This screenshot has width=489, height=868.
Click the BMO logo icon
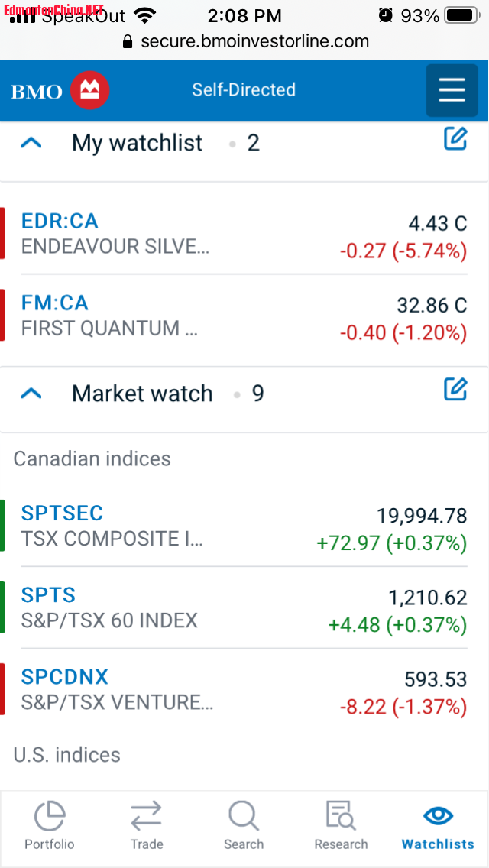point(90,91)
